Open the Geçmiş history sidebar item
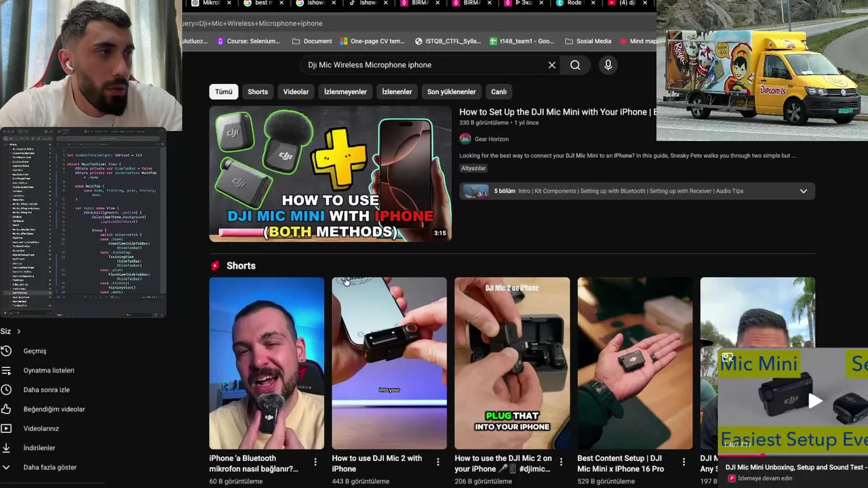This screenshot has width=868, height=488. click(x=35, y=351)
